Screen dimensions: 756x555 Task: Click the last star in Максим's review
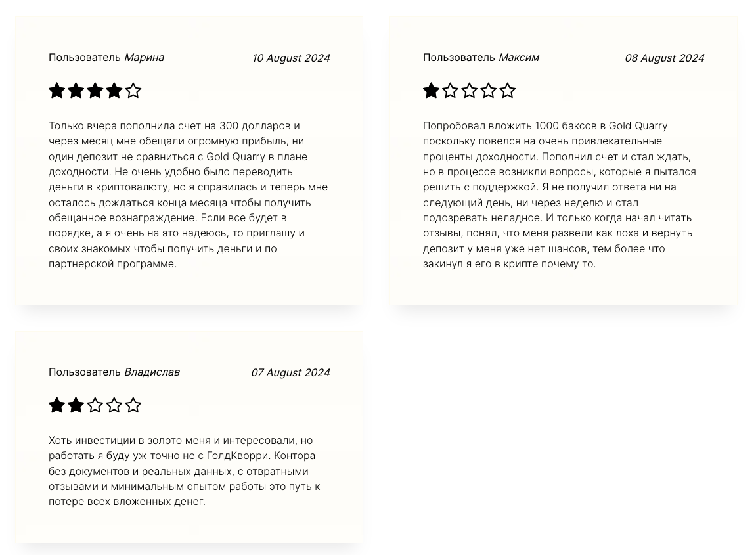pyautogui.click(x=507, y=91)
